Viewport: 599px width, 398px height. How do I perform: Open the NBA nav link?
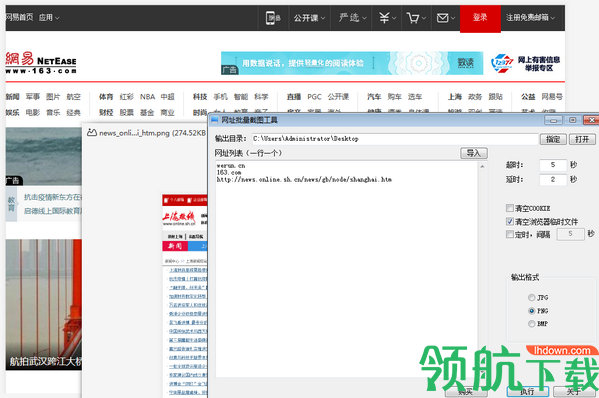click(x=147, y=97)
